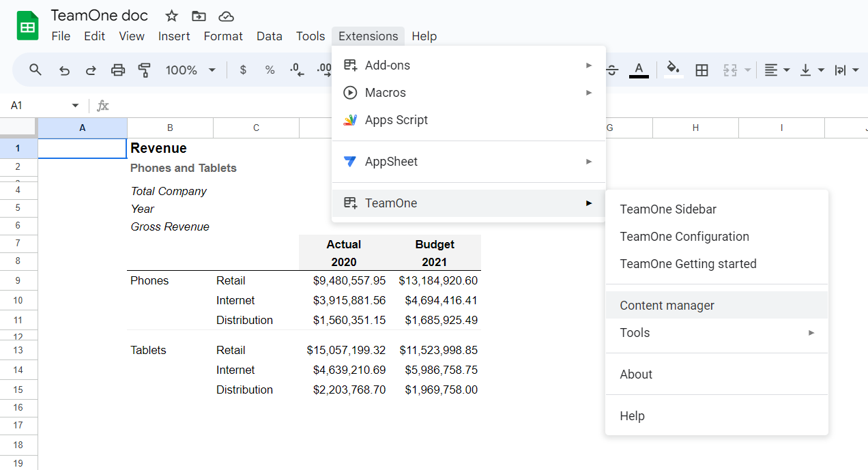Click the redo arrow in the toolbar

(x=91, y=70)
